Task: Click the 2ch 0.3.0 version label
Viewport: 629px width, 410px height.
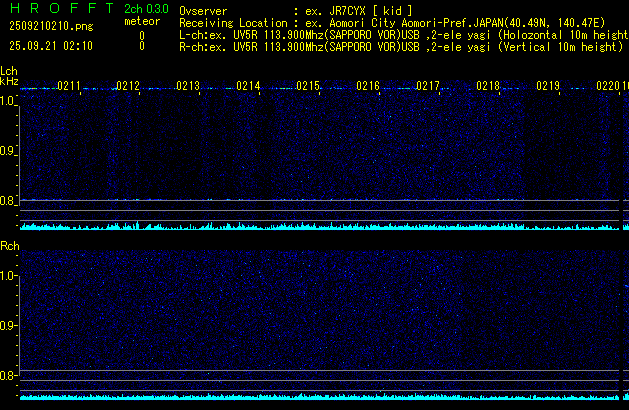Action: tap(146, 8)
